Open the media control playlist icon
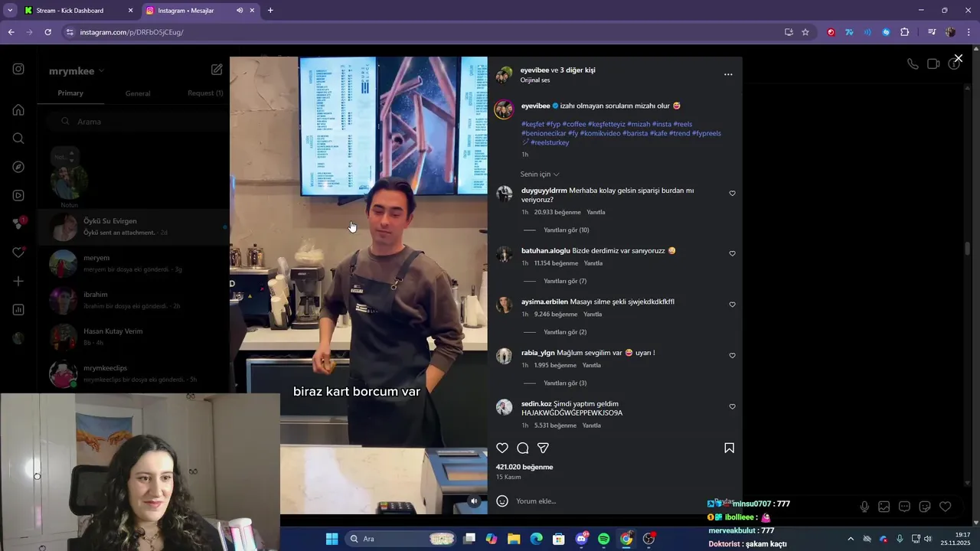Image resolution: width=980 pixels, height=551 pixels. (x=932, y=32)
